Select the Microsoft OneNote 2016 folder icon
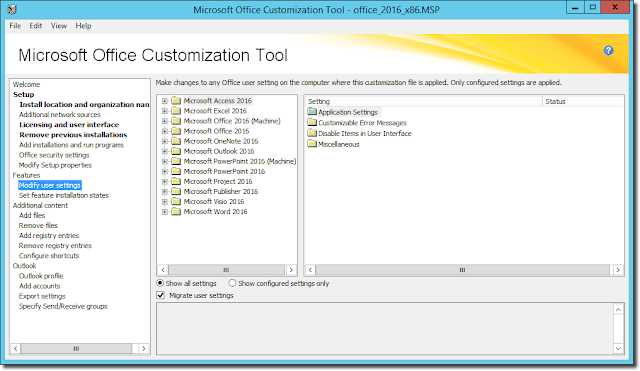This screenshot has width=640, height=371. tap(176, 141)
